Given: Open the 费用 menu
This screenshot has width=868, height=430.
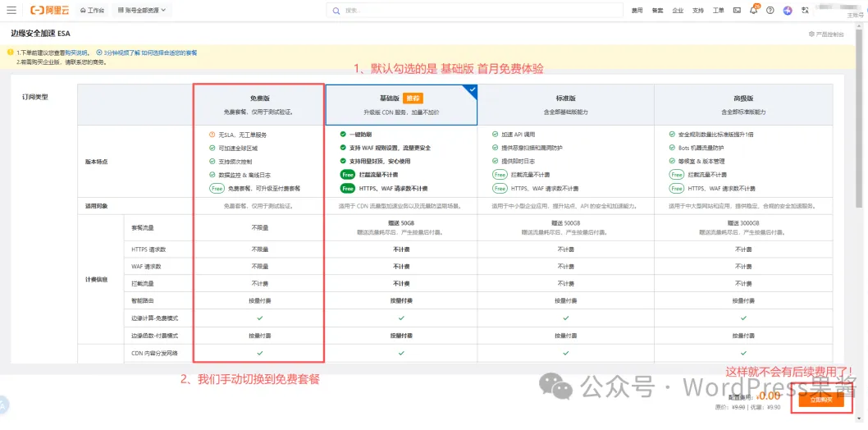Looking at the screenshot, I should pos(637,10).
